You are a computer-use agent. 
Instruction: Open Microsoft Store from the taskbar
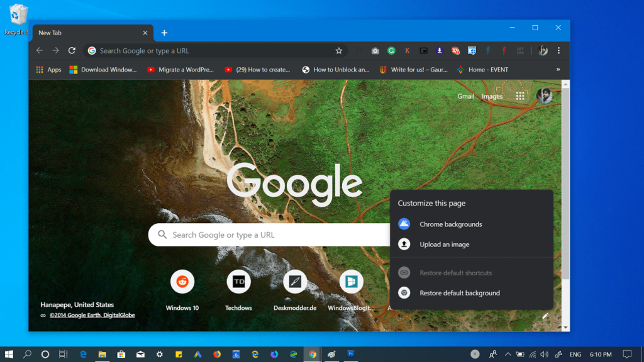(x=121, y=354)
